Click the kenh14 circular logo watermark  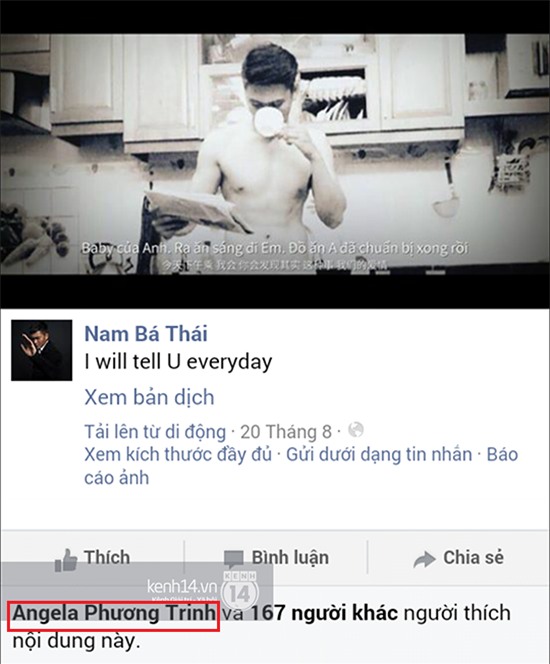240,589
